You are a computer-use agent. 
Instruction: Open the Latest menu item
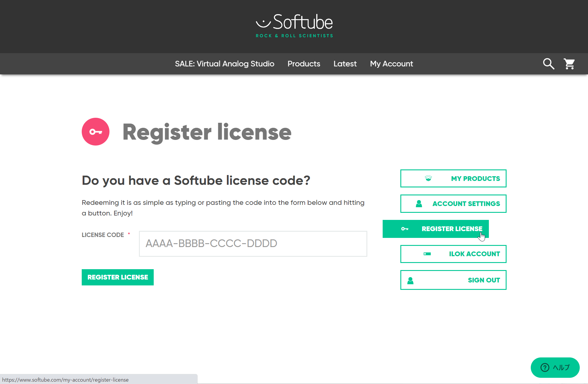[345, 64]
